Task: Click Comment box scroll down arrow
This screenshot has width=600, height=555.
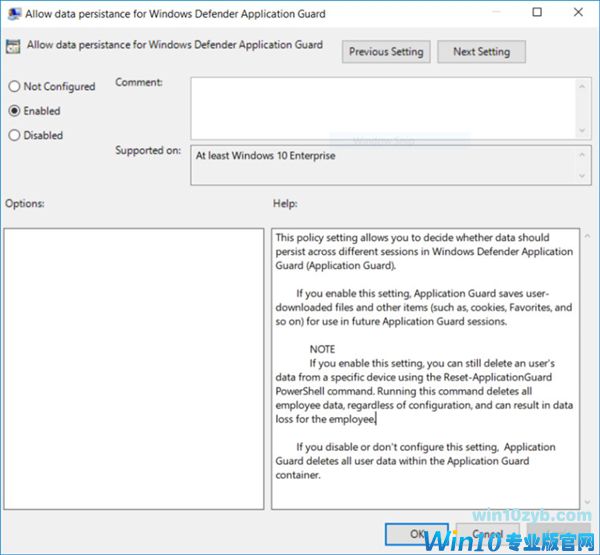Action: [x=582, y=131]
